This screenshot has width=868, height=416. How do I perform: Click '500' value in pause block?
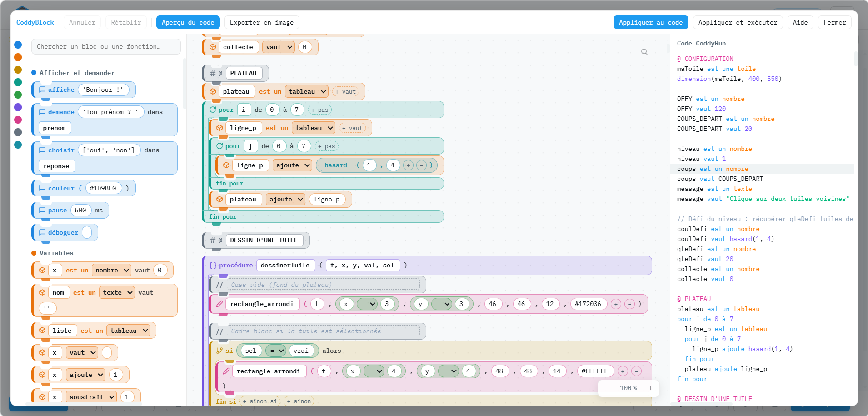pos(80,210)
